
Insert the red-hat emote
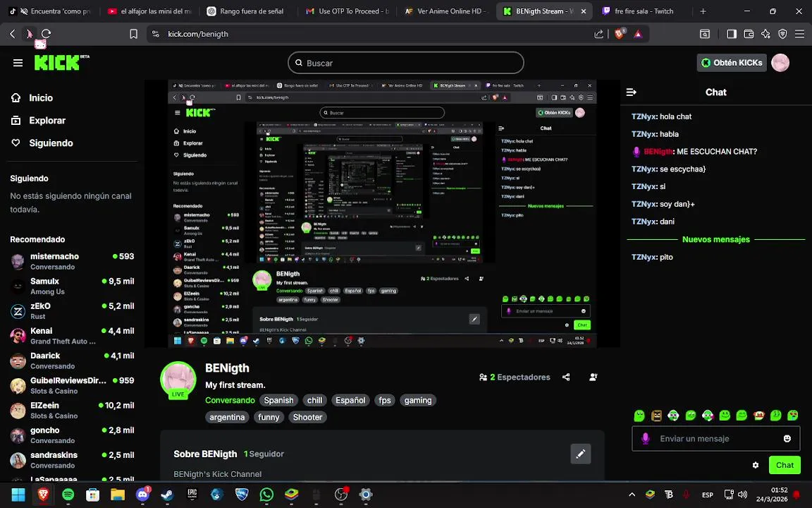click(x=758, y=415)
